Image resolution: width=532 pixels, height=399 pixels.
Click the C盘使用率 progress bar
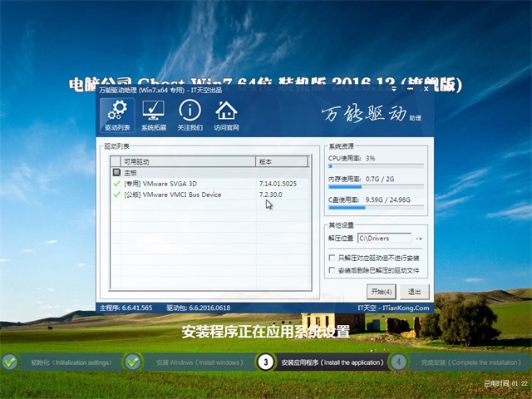click(x=376, y=208)
